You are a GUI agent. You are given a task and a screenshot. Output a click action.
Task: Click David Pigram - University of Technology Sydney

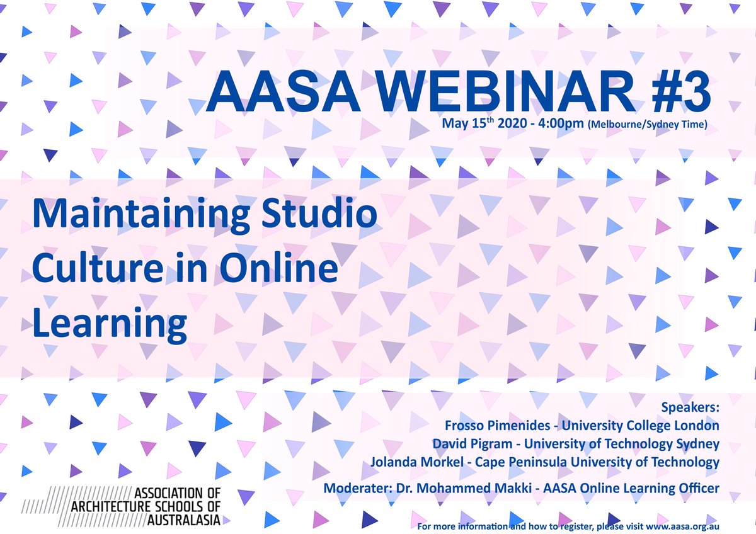click(576, 444)
